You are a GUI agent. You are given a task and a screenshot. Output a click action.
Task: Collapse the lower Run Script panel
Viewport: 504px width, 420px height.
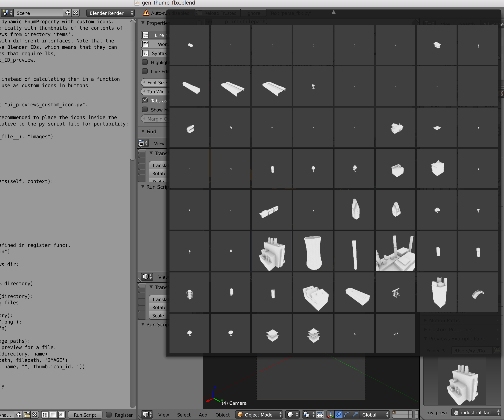coord(143,324)
